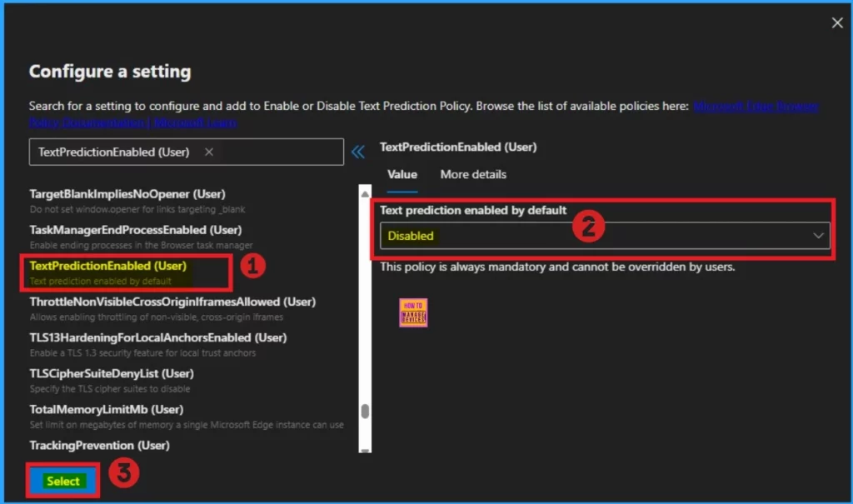Click the scrollbar up arrow
853x504 pixels.
click(x=365, y=193)
